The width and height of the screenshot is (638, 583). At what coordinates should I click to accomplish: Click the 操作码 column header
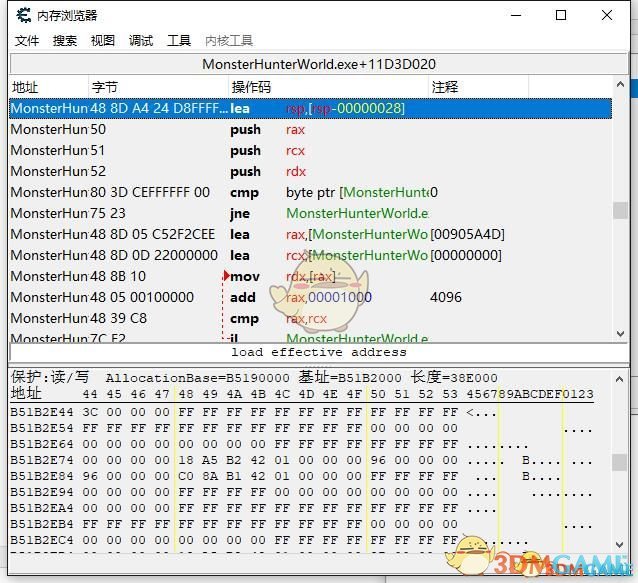click(328, 87)
